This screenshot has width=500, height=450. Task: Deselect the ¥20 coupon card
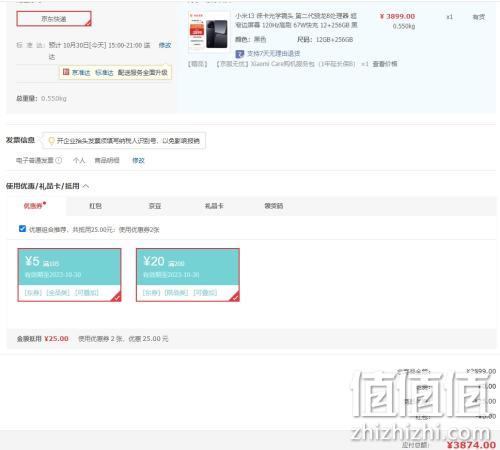pos(188,275)
